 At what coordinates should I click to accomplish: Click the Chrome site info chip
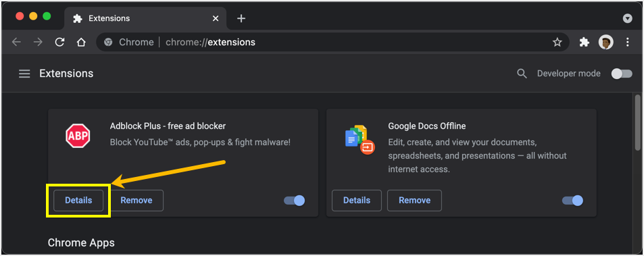(128, 43)
